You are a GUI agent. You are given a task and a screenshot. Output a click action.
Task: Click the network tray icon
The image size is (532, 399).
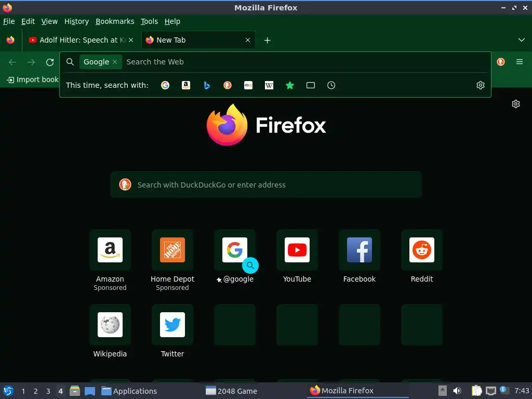coord(490,391)
